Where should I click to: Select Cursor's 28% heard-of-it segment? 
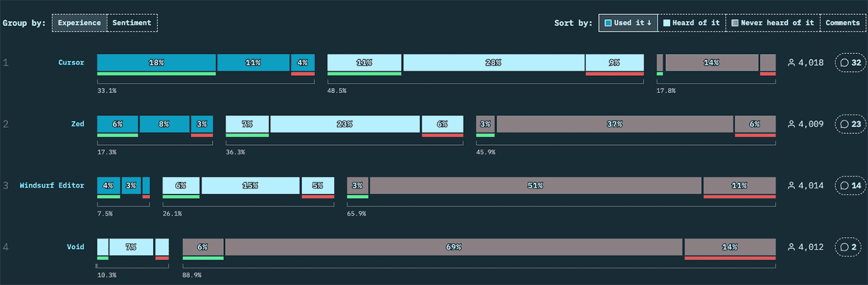pyautogui.click(x=494, y=63)
